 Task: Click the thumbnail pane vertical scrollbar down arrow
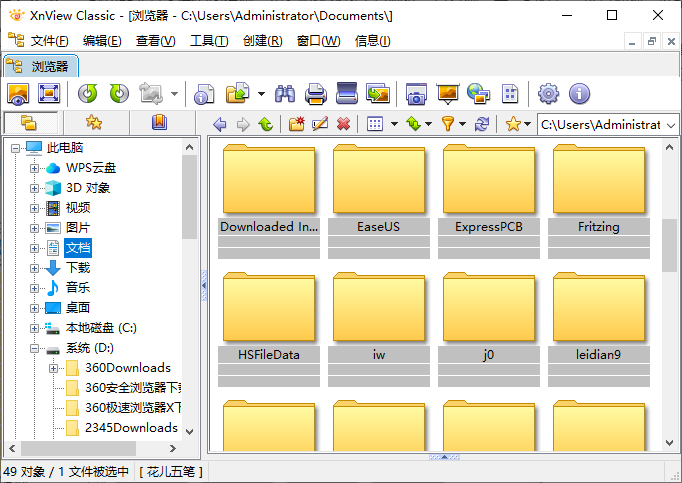pyautogui.click(x=669, y=443)
